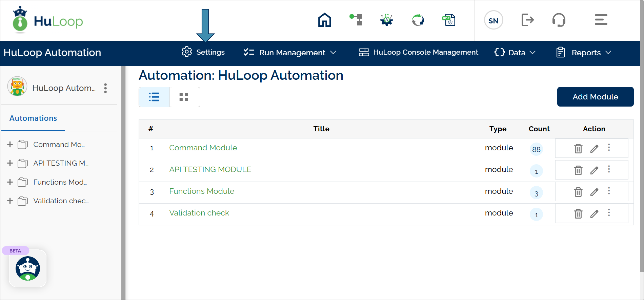Select the Automations tab
Screen dimensions: 644x300
[33, 118]
